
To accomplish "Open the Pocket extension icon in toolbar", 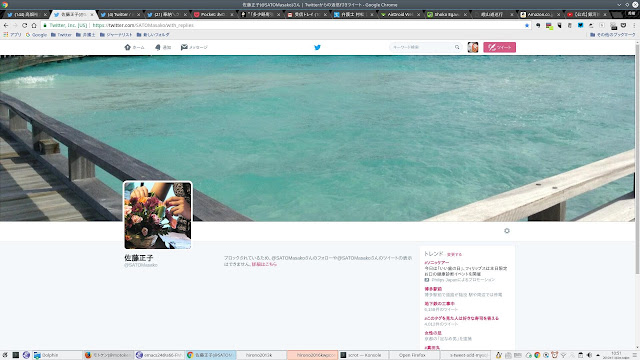I will (623, 25).
